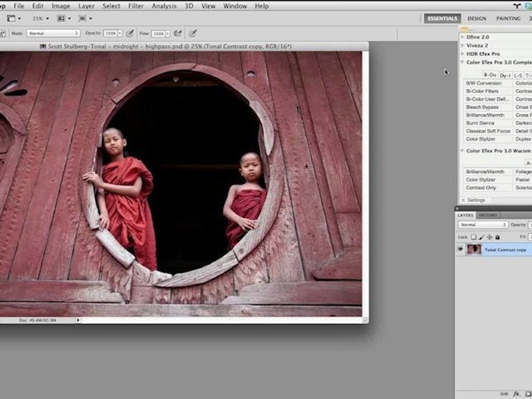This screenshot has height=399, width=532.
Task: Open the brush Mode Normal dropdown
Action: [x=53, y=33]
